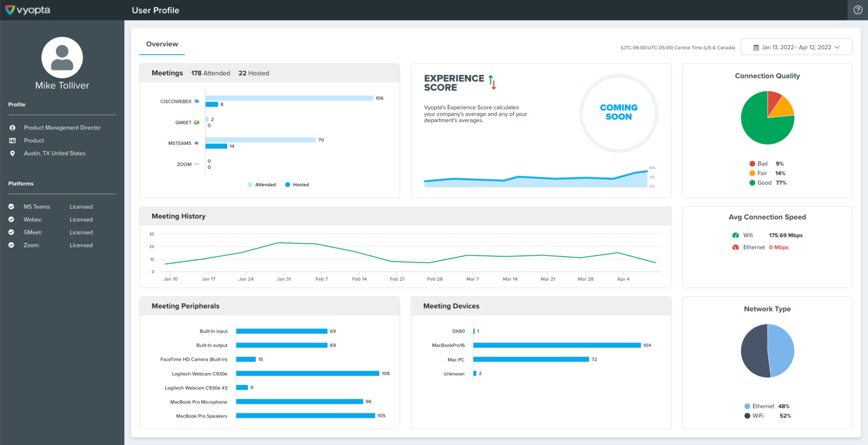868x445 pixels.
Task: Click "22 Hosted" meetings count
Action: tap(254, 73)
